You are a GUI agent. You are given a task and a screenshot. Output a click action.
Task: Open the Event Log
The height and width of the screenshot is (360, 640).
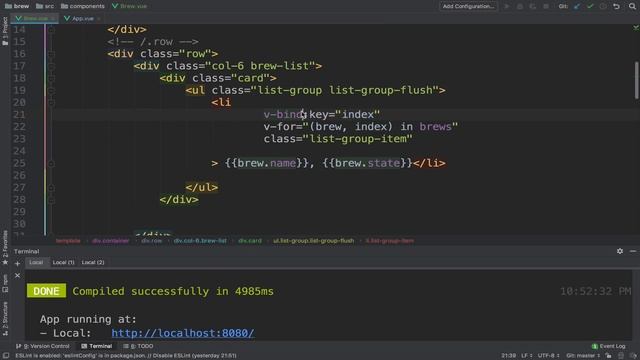tap(609, 346)
